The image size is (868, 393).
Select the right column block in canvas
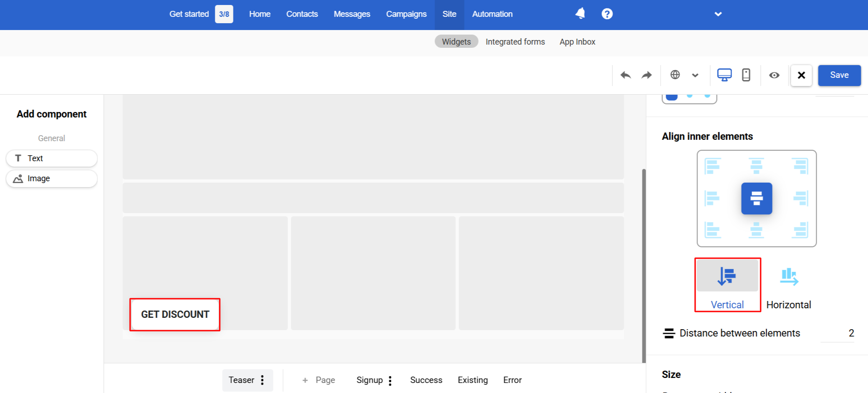(541, 273)
